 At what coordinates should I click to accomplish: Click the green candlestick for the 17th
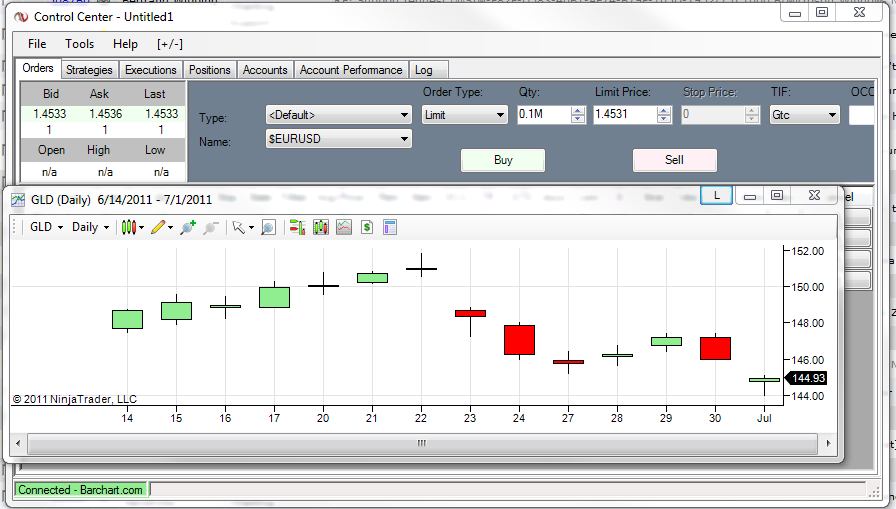(x=274, y=297)
